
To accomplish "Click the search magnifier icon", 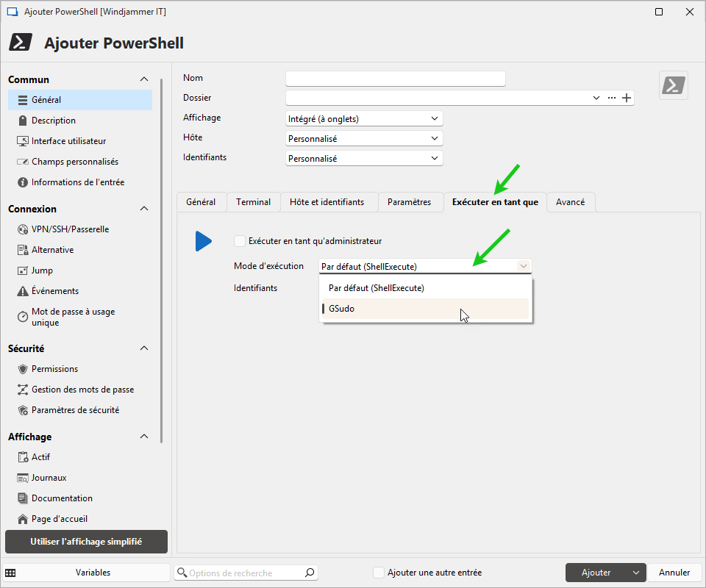I will [310, 573].
